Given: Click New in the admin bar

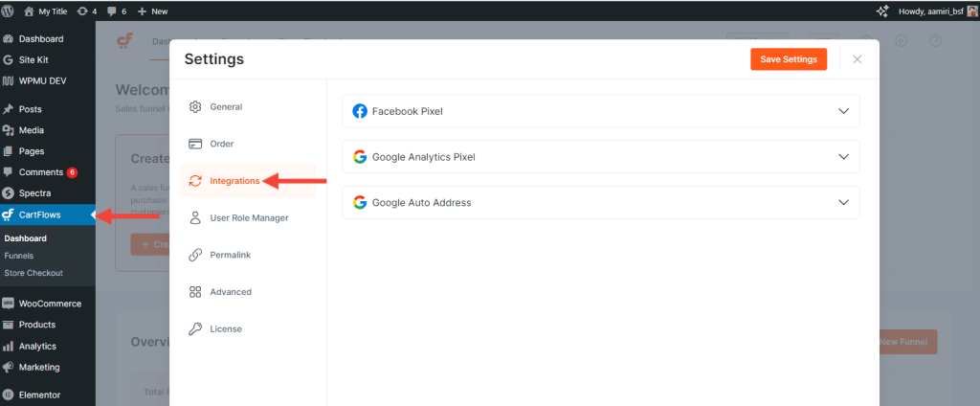Looking at the screenshot, I should [x=152, y=11].
